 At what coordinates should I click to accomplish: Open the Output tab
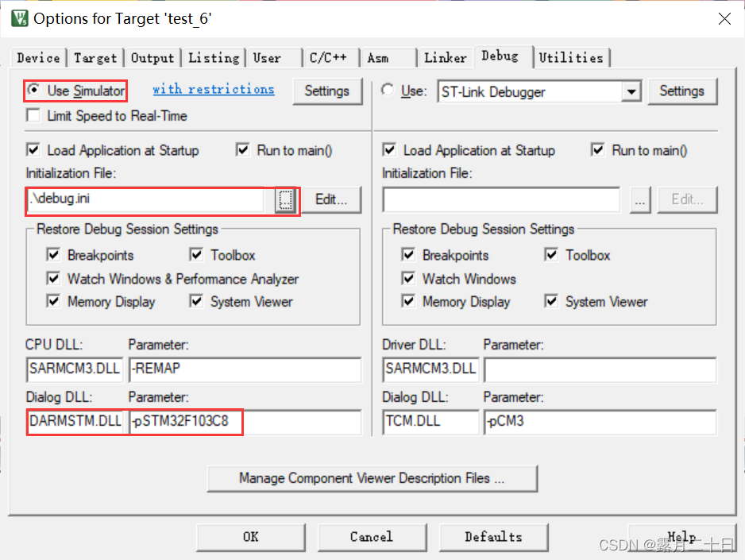coord(152,58)
